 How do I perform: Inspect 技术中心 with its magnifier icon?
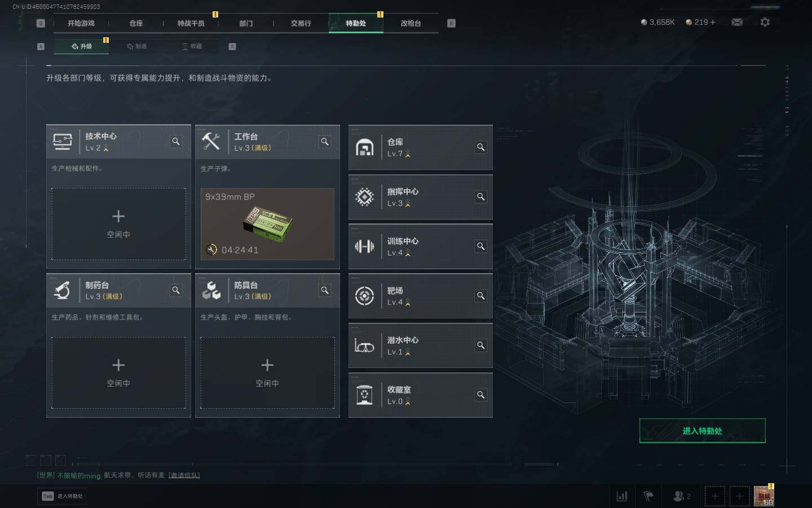point(176,142)
